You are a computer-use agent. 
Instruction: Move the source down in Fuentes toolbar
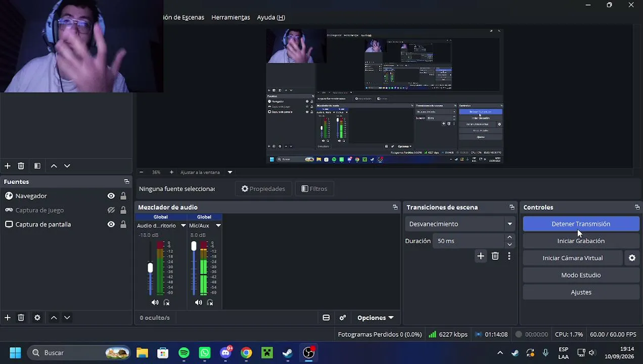(x=67, y=317)
